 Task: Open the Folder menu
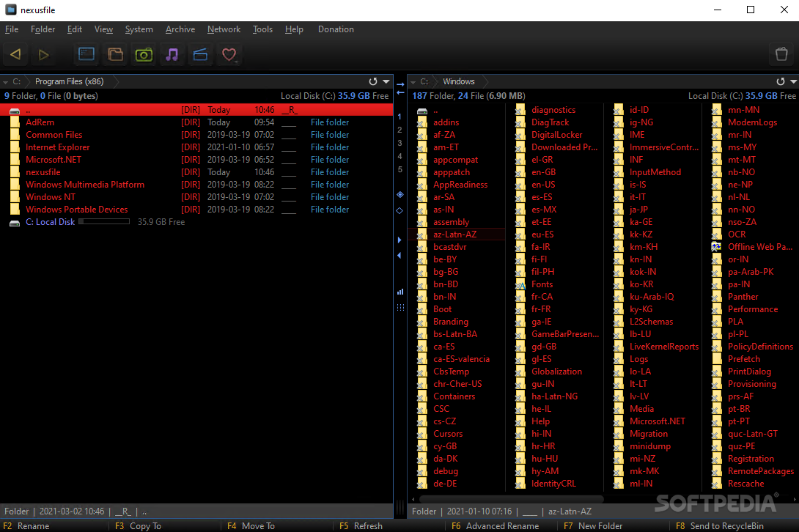43,29
